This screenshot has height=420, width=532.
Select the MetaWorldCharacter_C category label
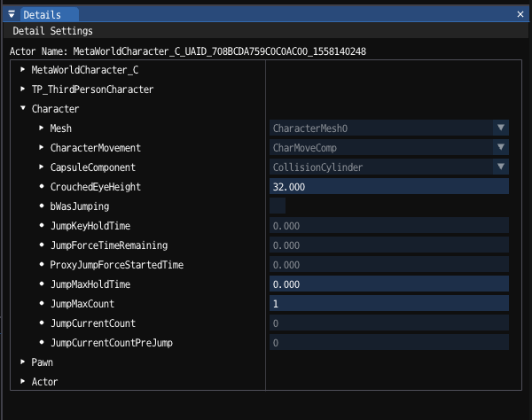point(85,70)
